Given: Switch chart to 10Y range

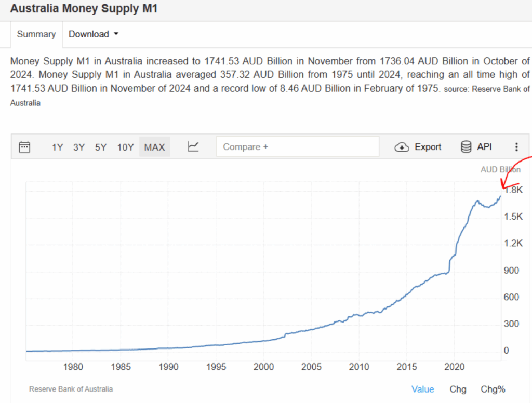Looking at the screenshot, I should pyautogui.click(x=125, y=147).
